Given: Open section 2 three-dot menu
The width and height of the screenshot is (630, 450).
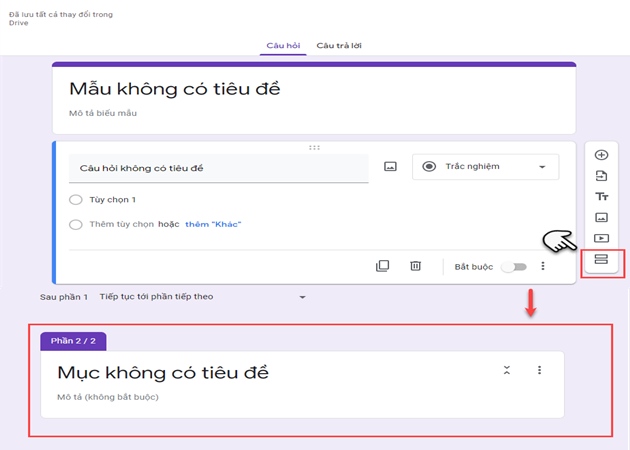Looking at the screenshot, I should [539, 370].
